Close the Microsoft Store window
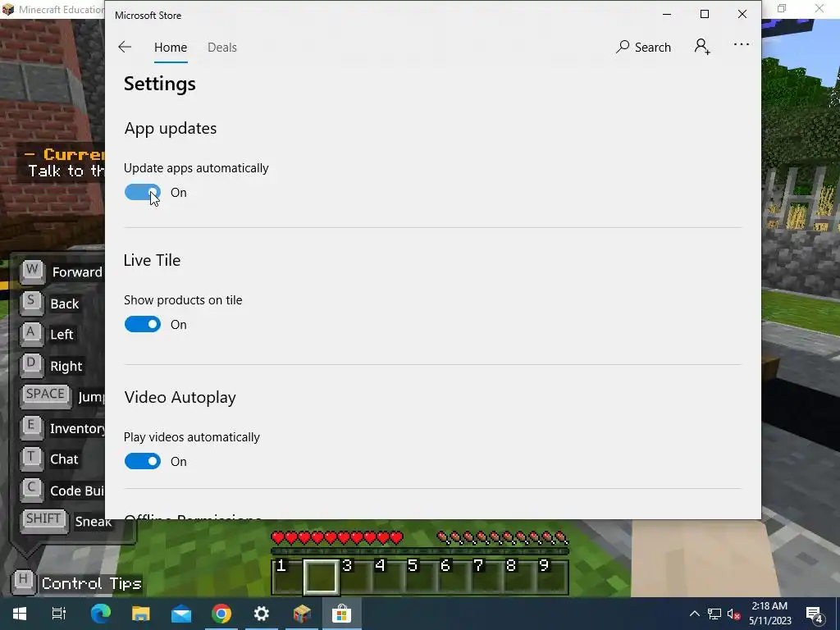840x630 pixels. [742, 15]
